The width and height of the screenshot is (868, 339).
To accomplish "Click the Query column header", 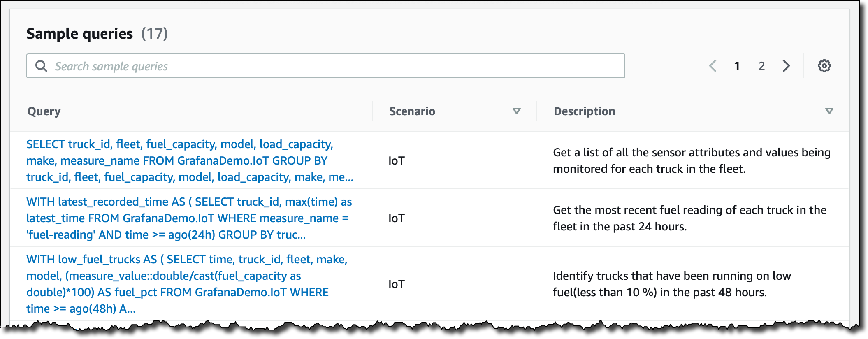I will tap(44, 111).
